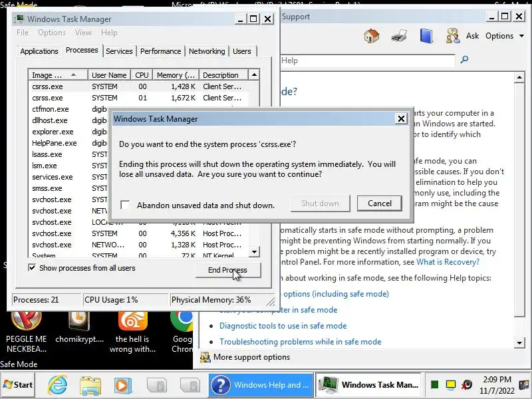
Task: Sort by Image Name column header
Action: [x=58, y=74]
